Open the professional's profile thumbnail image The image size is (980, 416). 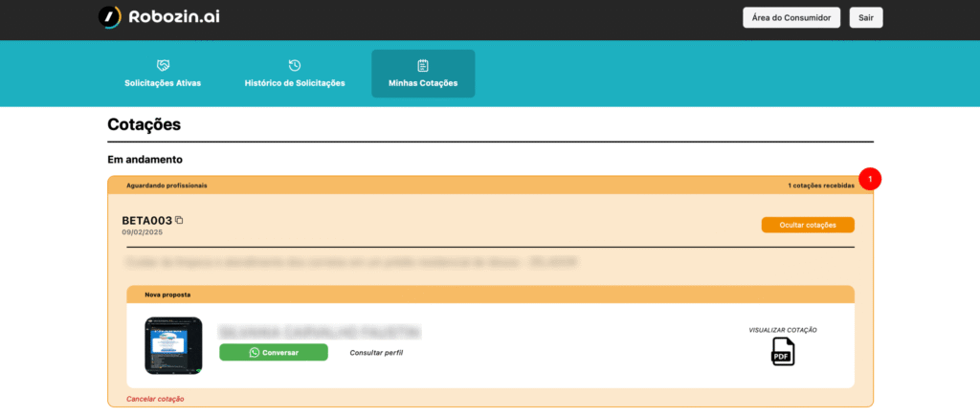click(173, 345)
